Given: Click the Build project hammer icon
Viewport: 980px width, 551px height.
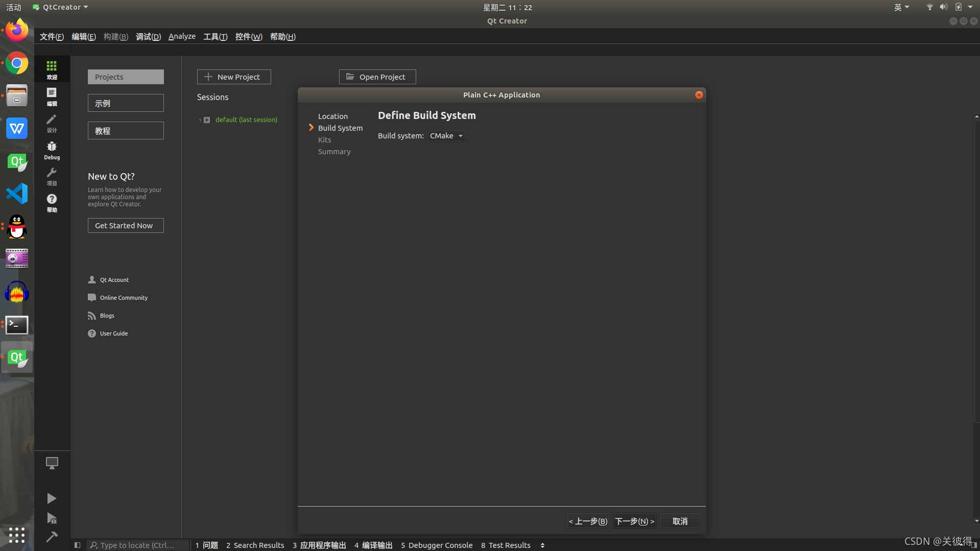Looking at the screenshot, I should (x=52, y=537).
